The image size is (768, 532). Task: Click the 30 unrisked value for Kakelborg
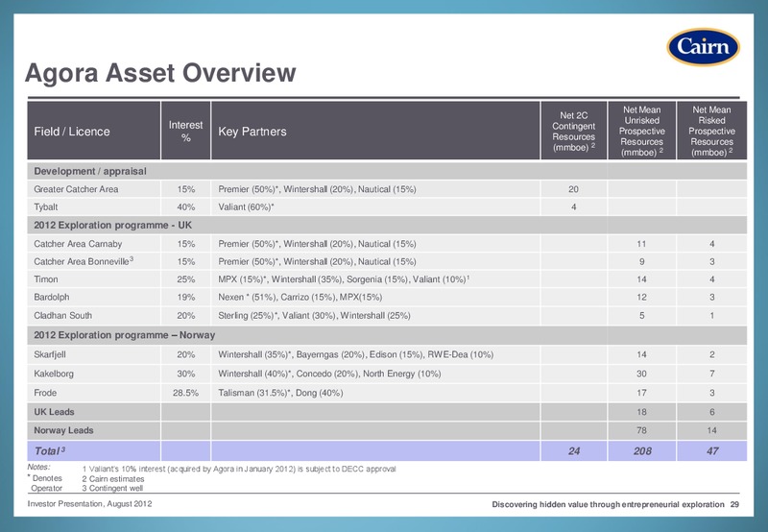641,374
